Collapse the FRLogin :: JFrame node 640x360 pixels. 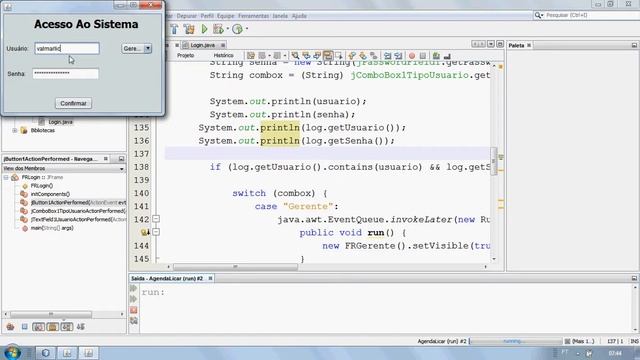pyautogui.click(x=6, y=178)
